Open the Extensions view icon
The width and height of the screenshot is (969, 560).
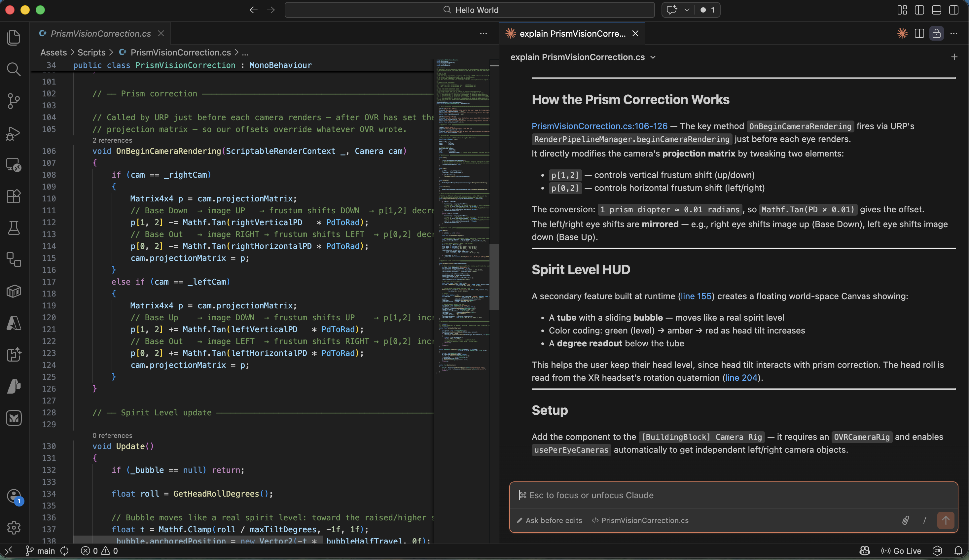pos(14,196)
